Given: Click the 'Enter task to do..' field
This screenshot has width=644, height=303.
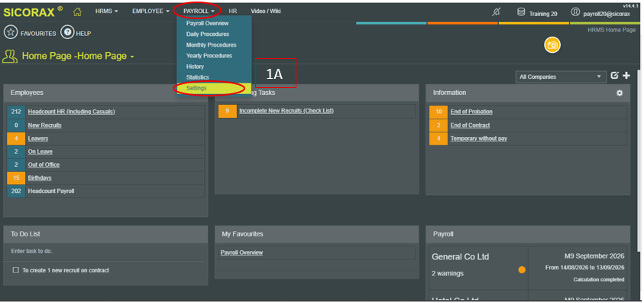Looking at the screenshot, I should pos(105,251).
